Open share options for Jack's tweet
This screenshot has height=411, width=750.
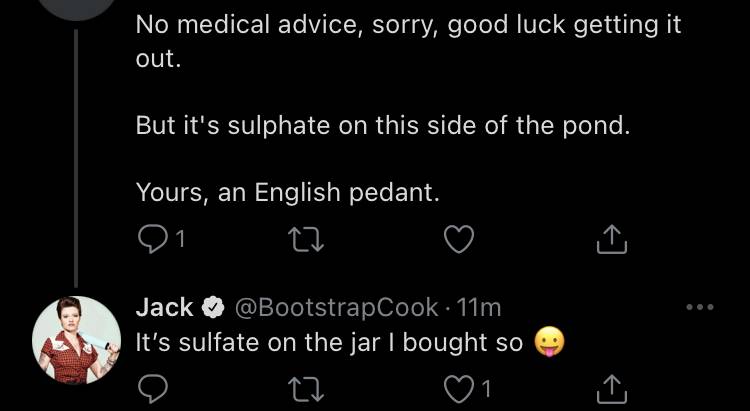tap(612, 389)
